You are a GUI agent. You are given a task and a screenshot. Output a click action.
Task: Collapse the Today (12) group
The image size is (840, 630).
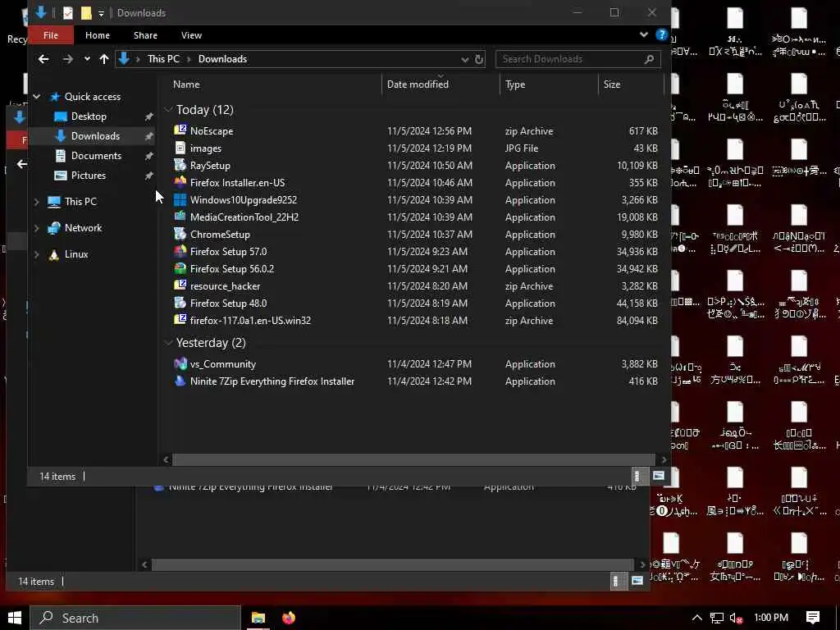(168, 109)
